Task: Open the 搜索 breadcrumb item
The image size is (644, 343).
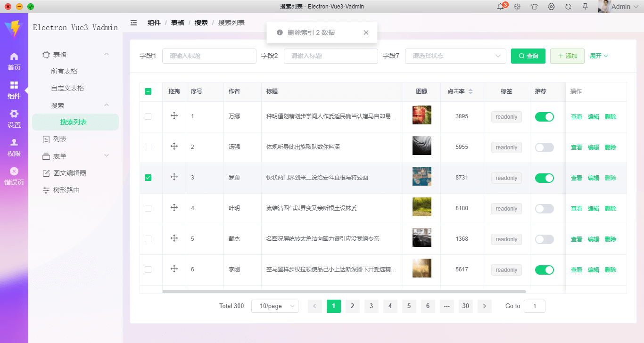Action: pyautogui.click(x=201, y=22)
